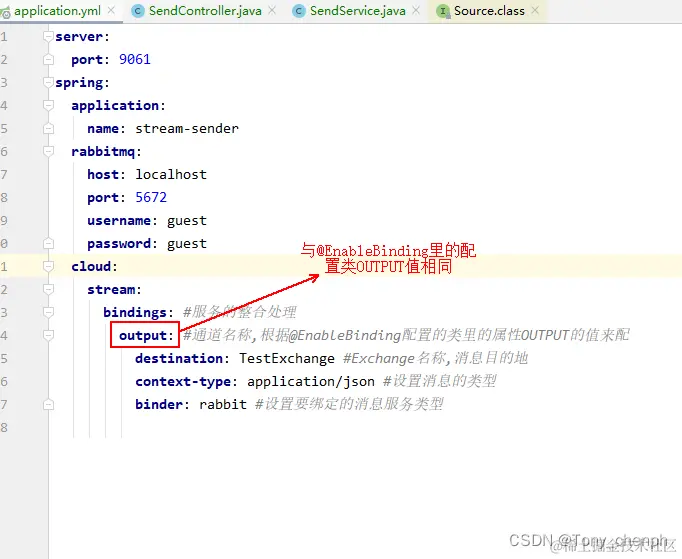Click the host key
Screen dimensions: 682x559
(103, 174)
